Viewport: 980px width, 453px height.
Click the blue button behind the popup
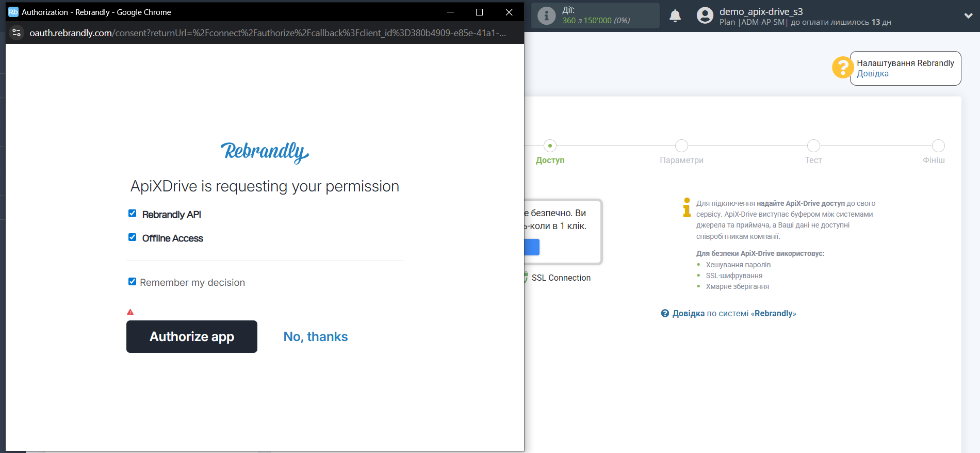point(532,247)
